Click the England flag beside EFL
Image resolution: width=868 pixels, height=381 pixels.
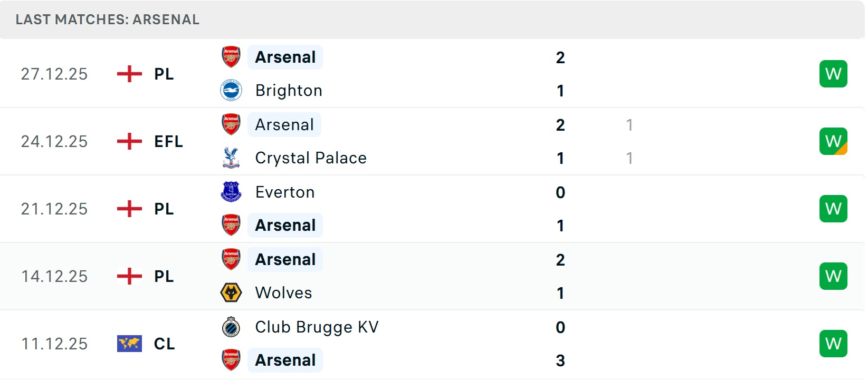pos(129,141)
